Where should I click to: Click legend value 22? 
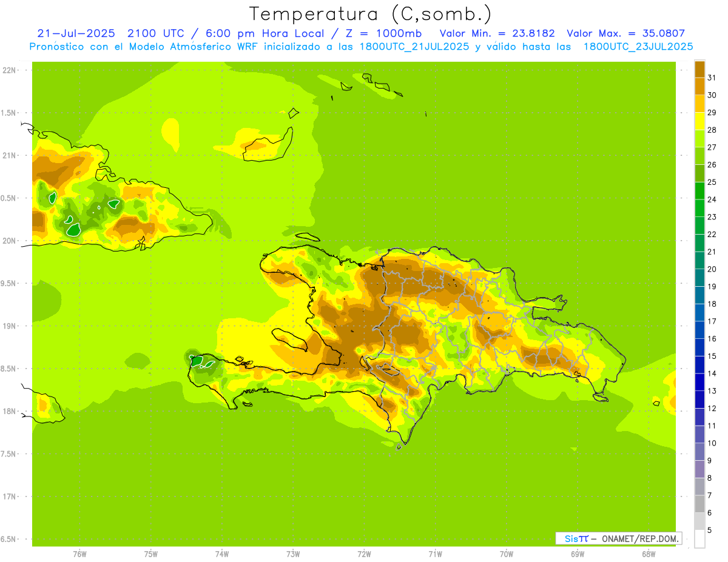(712, 235)
